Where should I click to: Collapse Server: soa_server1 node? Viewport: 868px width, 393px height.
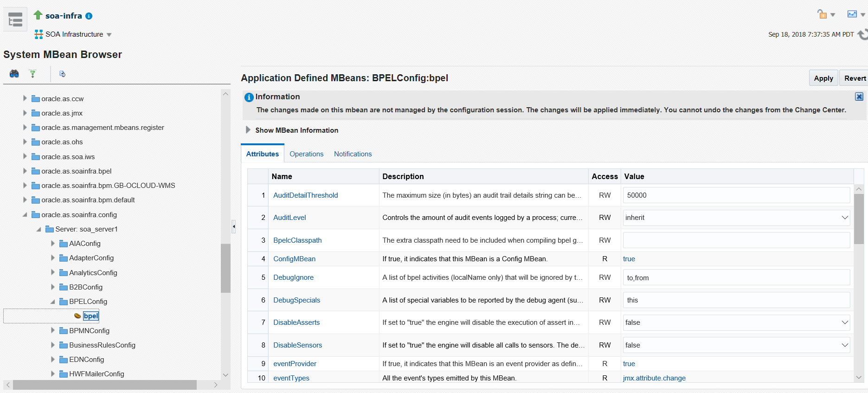coord(39,229)
